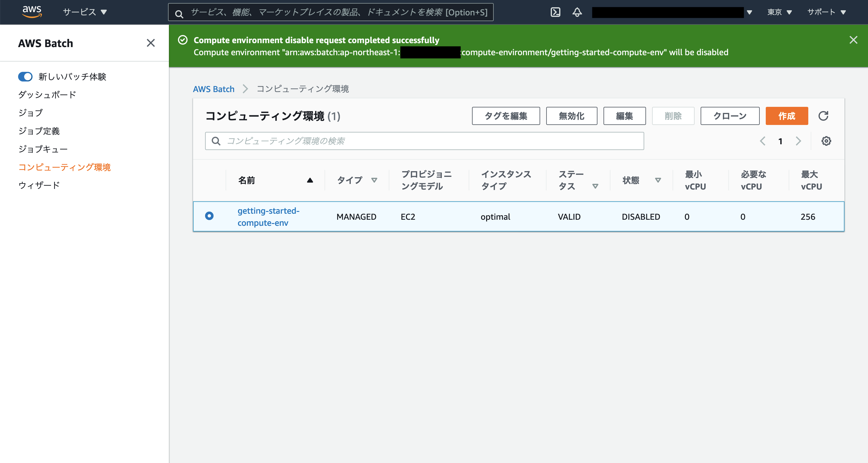Focus コンピューティング環境の検索 field
868x463 pixels.
click(x=425, y=141)
